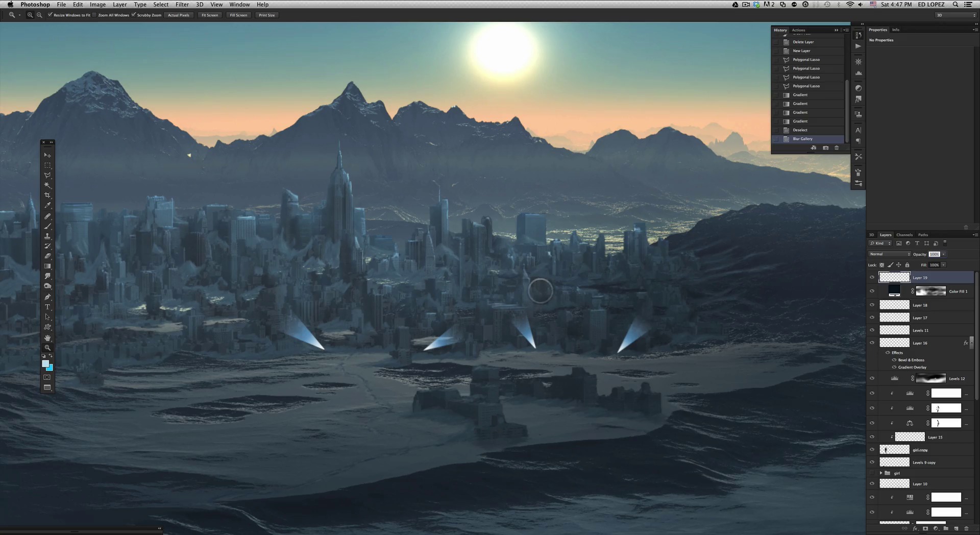Open the Paragraph panel icon
The image size is (980, 535).
859,141
